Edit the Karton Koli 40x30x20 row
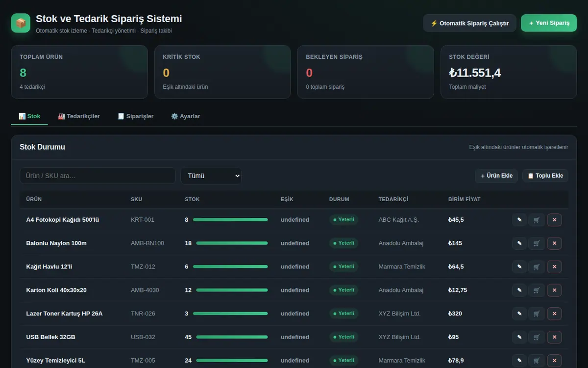588x368 pixels. coord(519,290)
